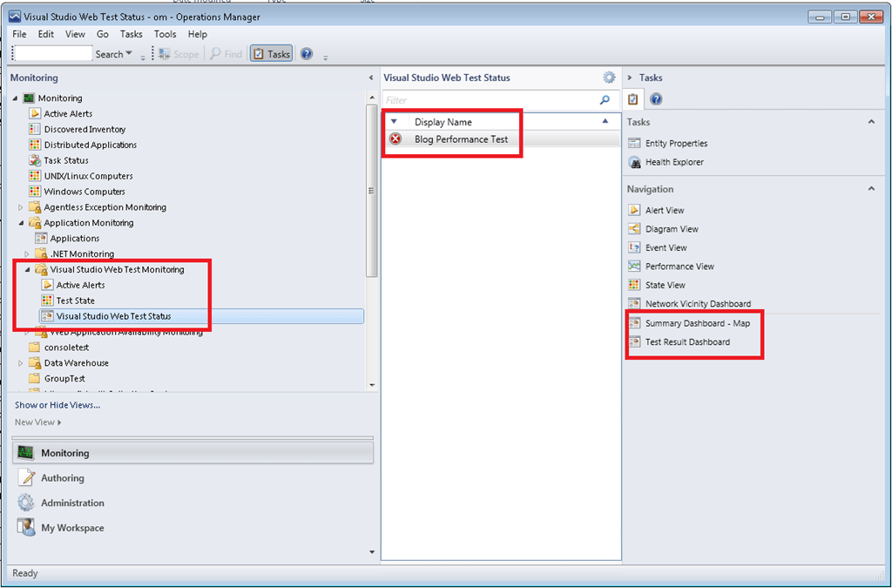Screen dimensions: 892x588
Task: Click the Test Result Dashboard icon
Action: (x=634, y=341)
